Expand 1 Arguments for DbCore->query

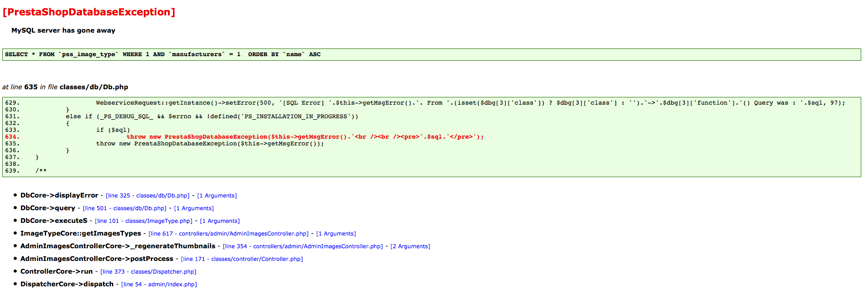pyautogui.click(x=194, y=208)
